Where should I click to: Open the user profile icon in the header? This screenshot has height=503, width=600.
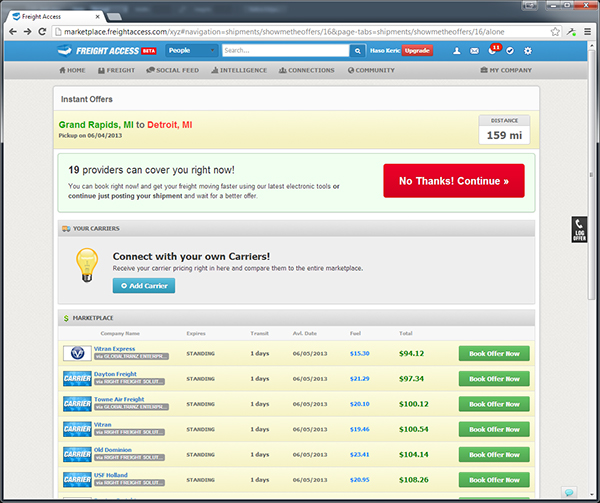click(457, 51)
